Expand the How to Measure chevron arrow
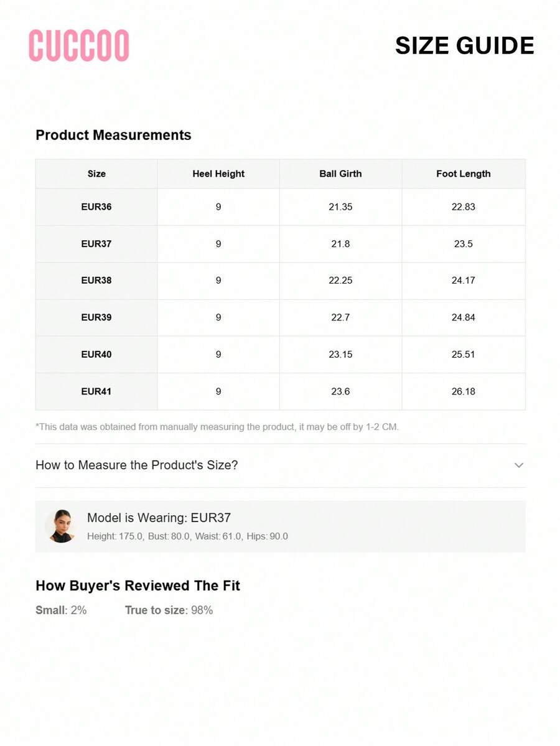The width and height of the screenshot is (560, 746). click(x=518, y=465)
